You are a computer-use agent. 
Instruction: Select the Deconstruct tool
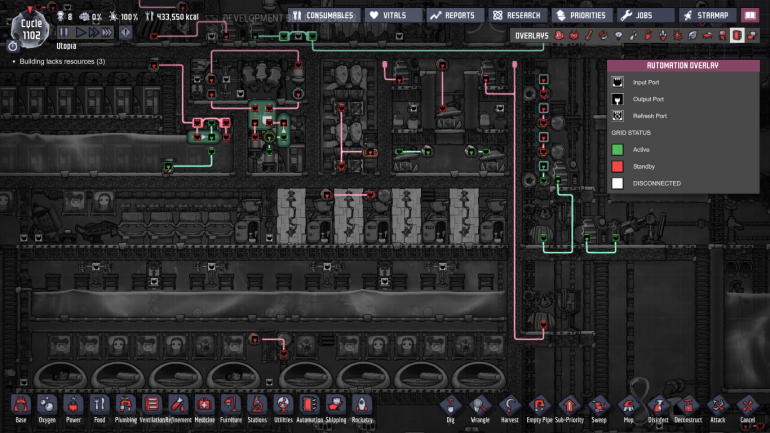(x=688, y=408)
